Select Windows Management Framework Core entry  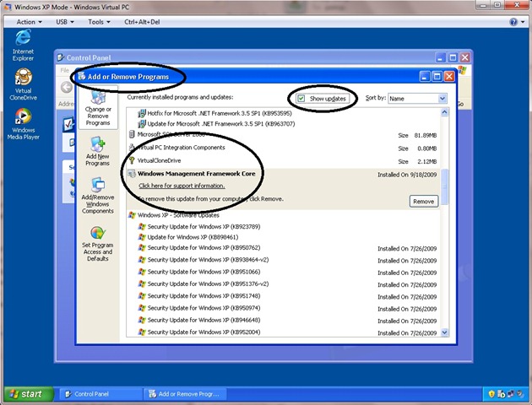197,174
